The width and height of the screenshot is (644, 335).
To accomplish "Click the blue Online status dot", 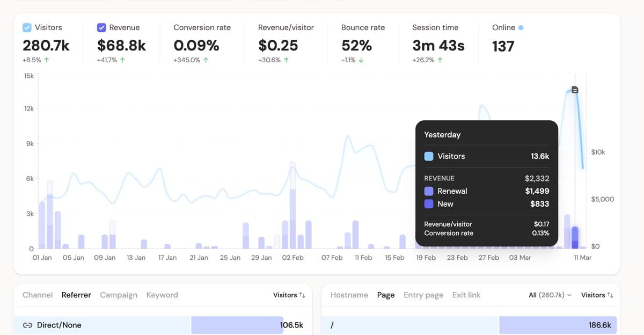I will click(521, 27).
